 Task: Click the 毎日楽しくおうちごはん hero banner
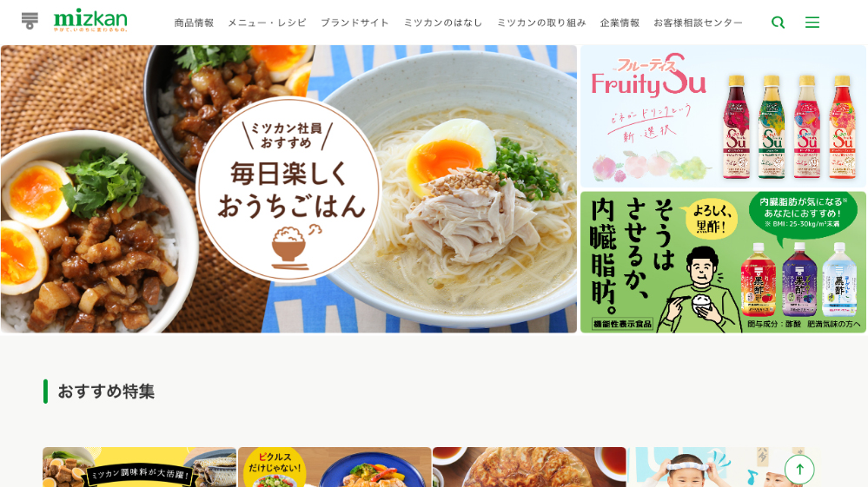pos(288,189)
